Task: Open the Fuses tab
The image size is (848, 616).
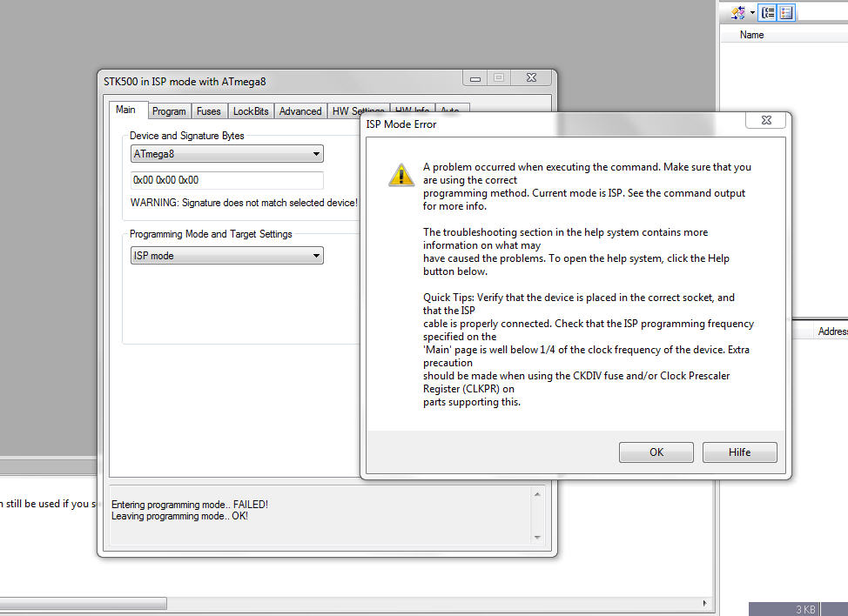Action: point(209,111)
